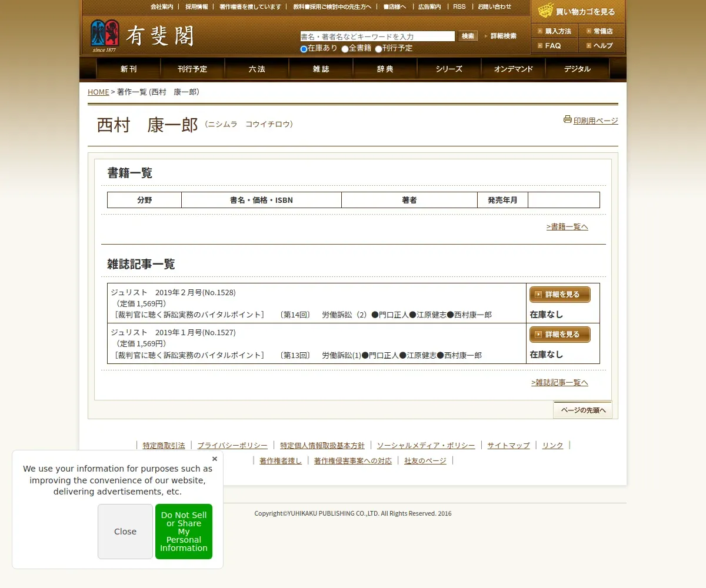Click 購入方法 button
Image resolution: width=706 pixels, height=588 pixels.
coord(554,31)
